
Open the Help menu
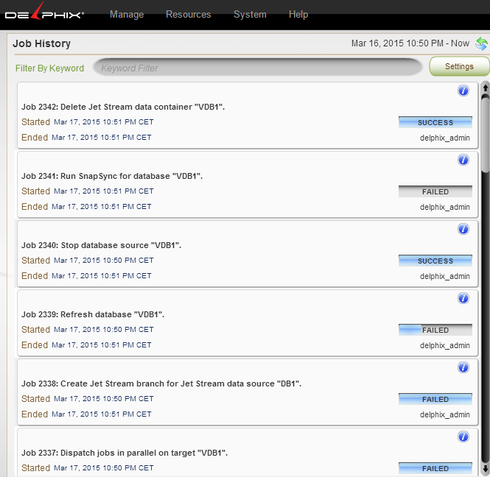click(x=298, y=14)
